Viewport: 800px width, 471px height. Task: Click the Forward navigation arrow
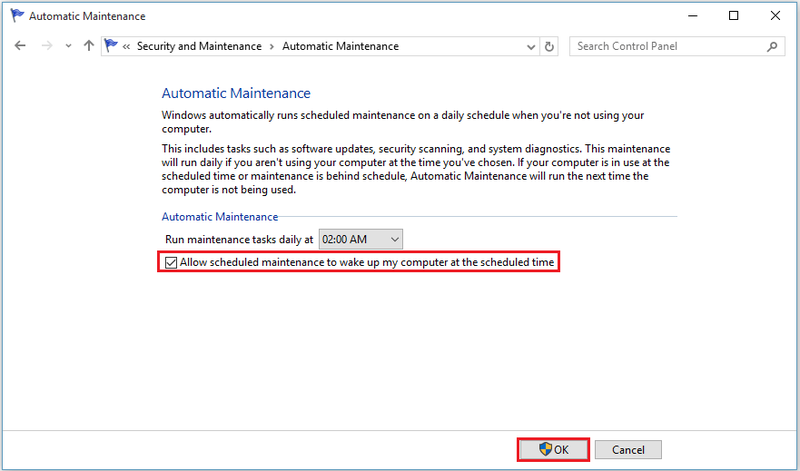click(47, 46)
